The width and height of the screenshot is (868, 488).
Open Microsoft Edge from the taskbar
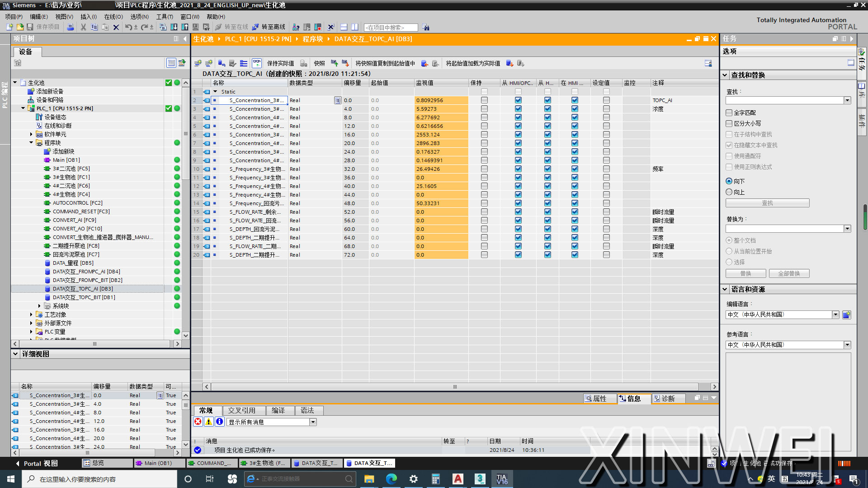pyautogui.click(x=391, y=479)
